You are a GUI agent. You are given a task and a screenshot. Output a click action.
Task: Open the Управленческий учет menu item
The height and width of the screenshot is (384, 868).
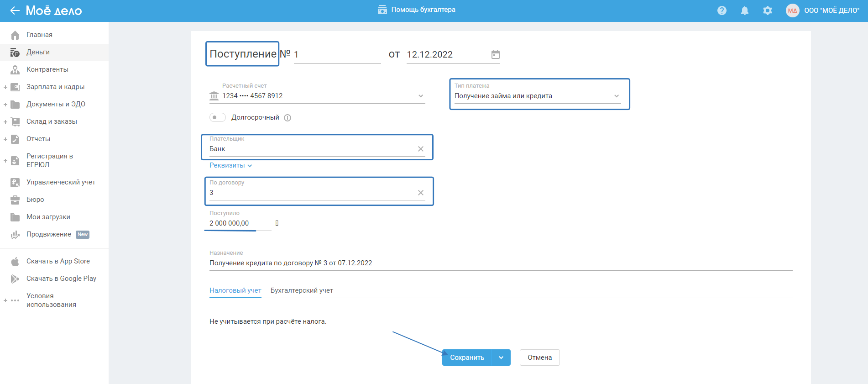point(54,182)
